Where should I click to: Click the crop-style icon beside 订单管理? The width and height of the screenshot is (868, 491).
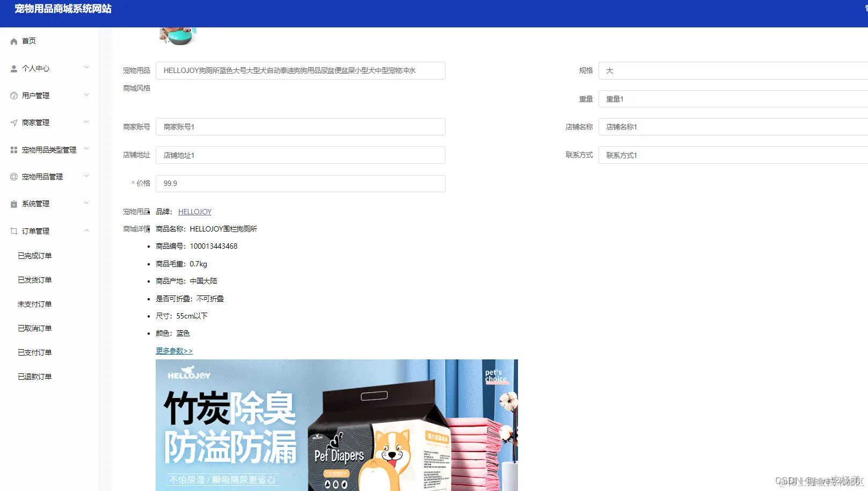[x=14, y=231]
